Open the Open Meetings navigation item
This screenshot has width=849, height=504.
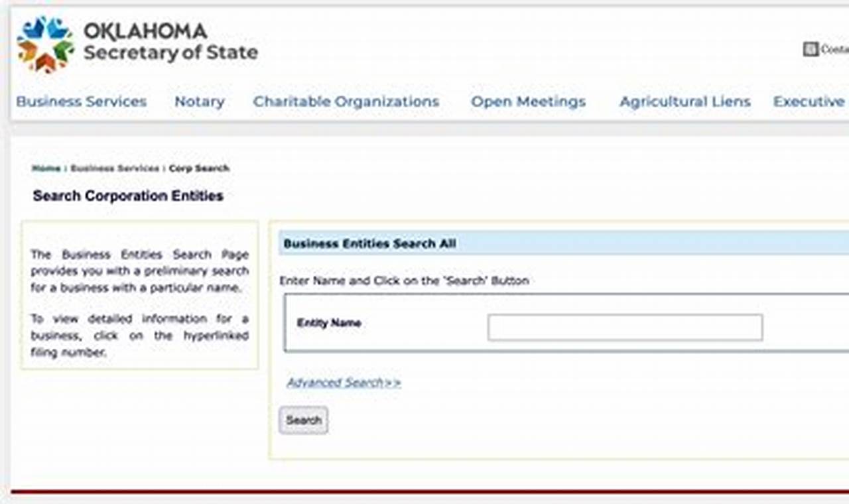point(528,101)
